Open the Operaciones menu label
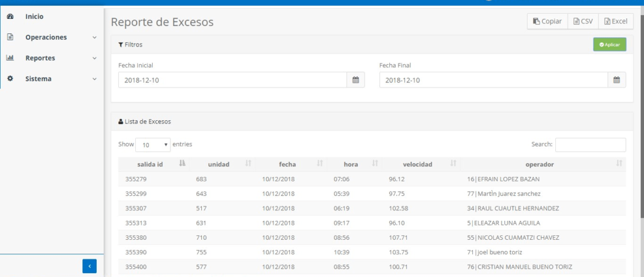This screenshot has height=277, width=644. click(x=46, y=37)
